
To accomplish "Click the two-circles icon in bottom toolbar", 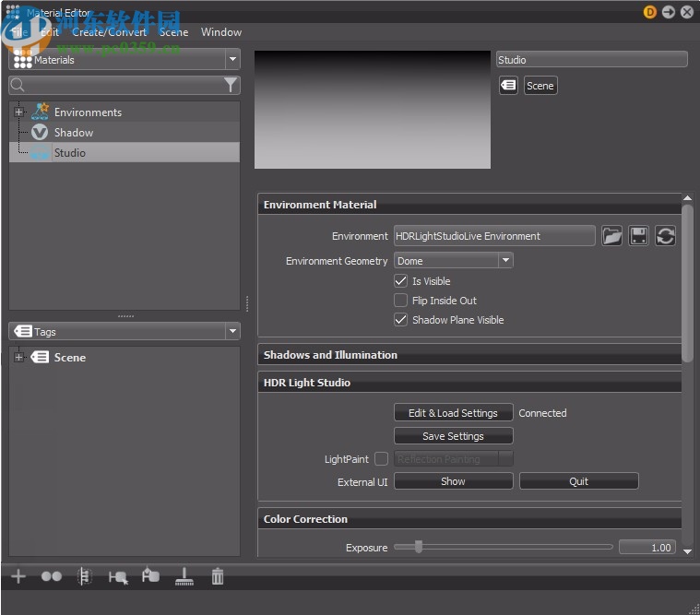I will [52, 576].
